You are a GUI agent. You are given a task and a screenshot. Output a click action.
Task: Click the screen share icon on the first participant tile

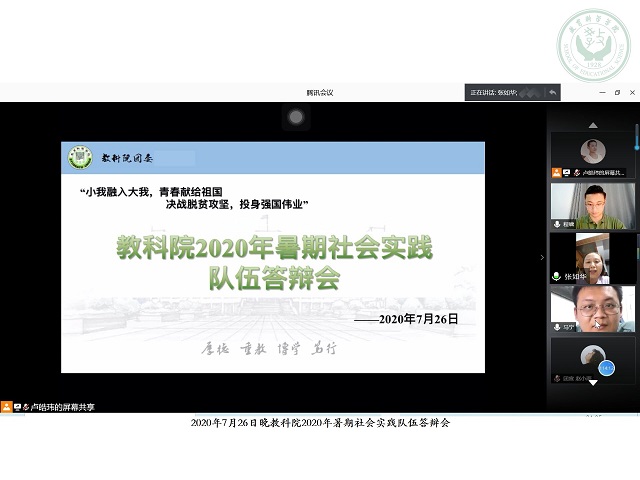[x=566, y=173]
